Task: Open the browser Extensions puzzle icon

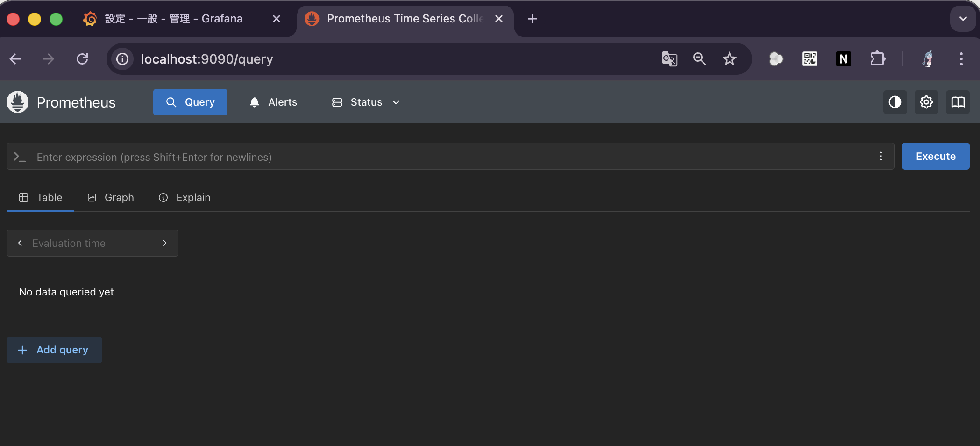Action: point(877,59)
